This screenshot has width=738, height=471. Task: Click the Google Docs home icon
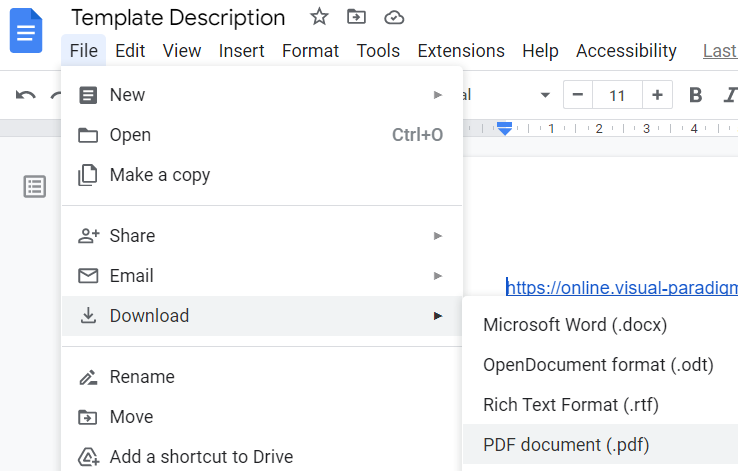point(26,30)
